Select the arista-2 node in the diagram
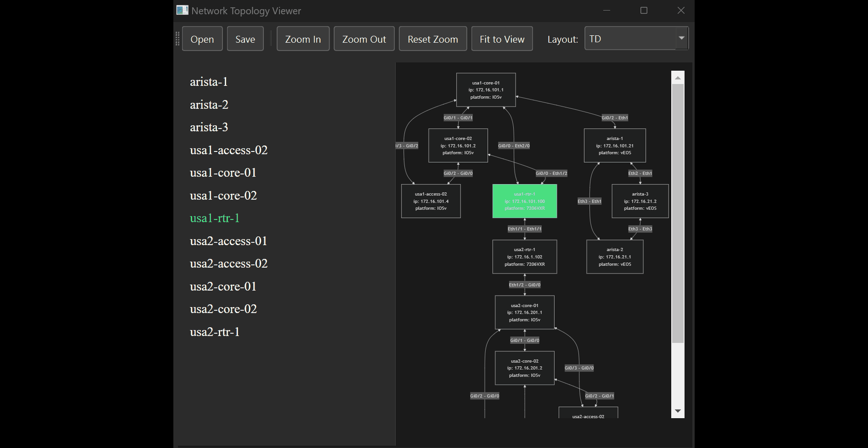This screenshot has width=868, height=448. 615,257
